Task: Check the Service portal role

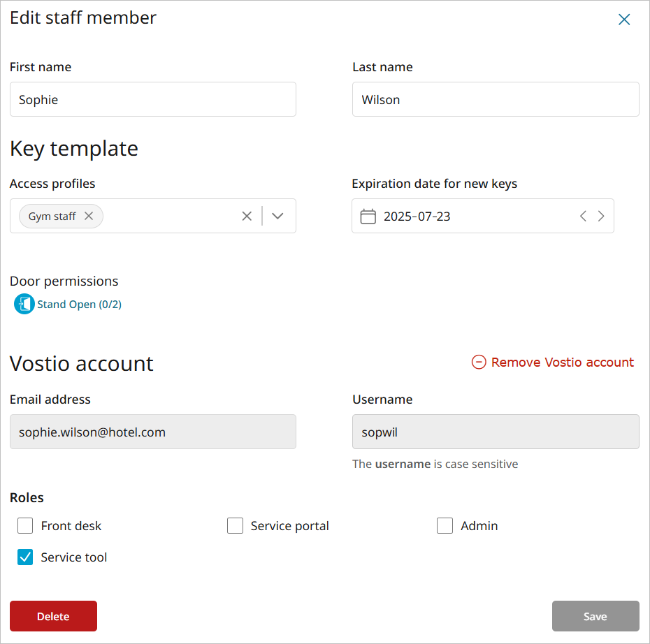Action: tap(235, 526)
